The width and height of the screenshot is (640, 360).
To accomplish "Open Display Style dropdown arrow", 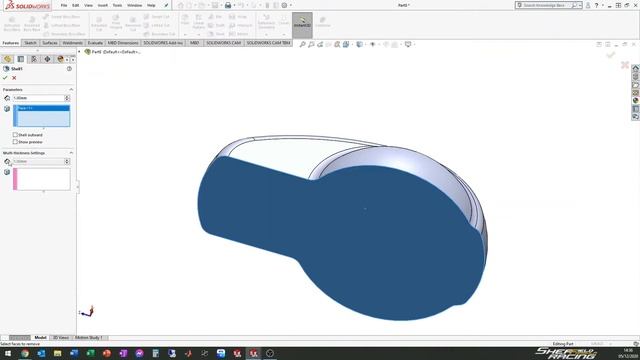I will [x=365, y=44].
